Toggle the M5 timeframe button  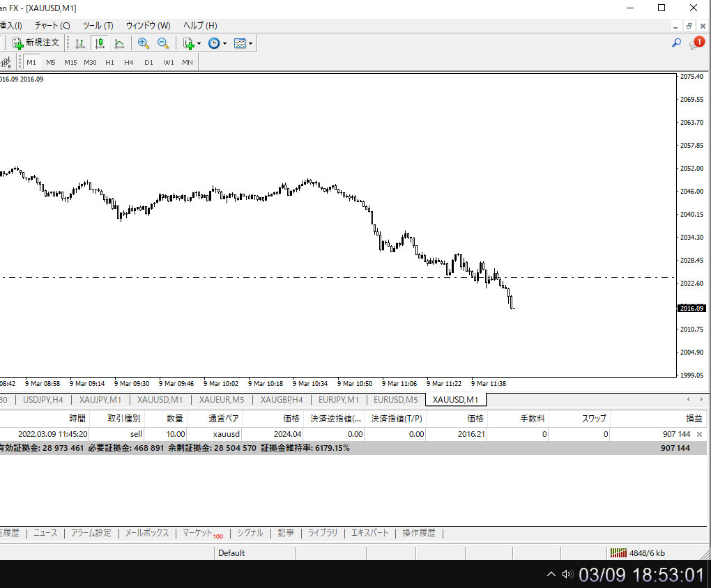(51, 62)
